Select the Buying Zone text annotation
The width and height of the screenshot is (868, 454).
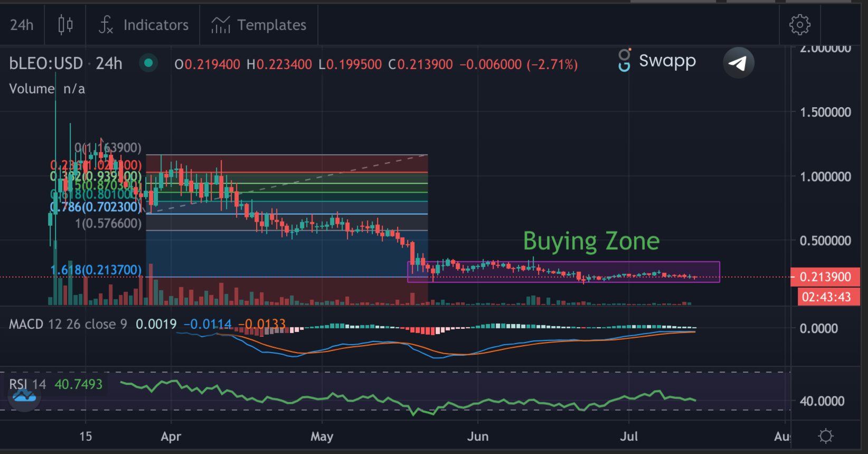click(591, 242)
